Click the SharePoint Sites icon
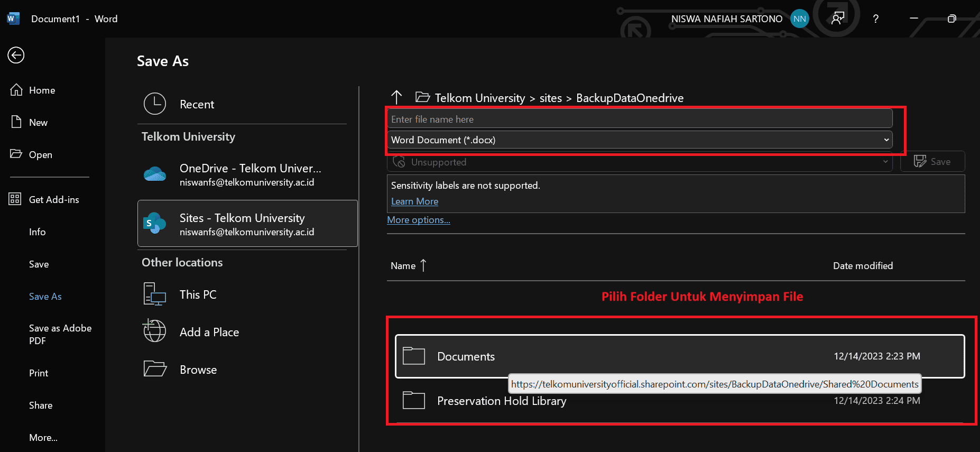 coord(154,223)
